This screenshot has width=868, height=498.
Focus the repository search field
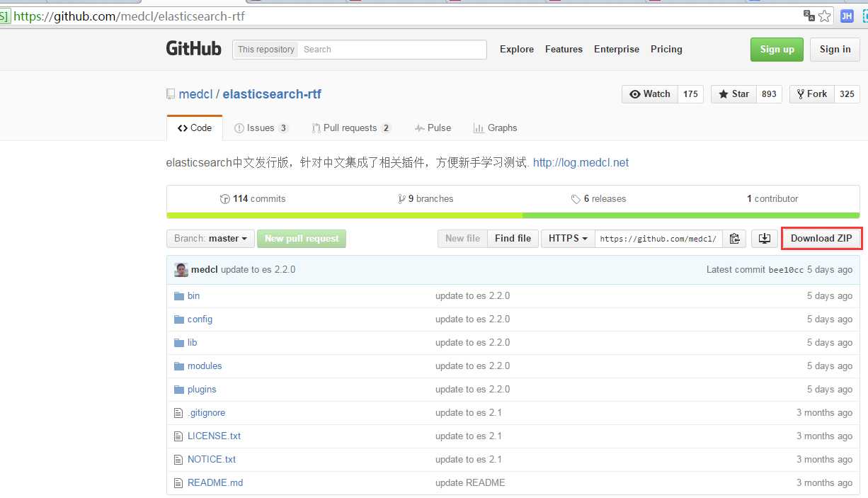pos(392,50)
